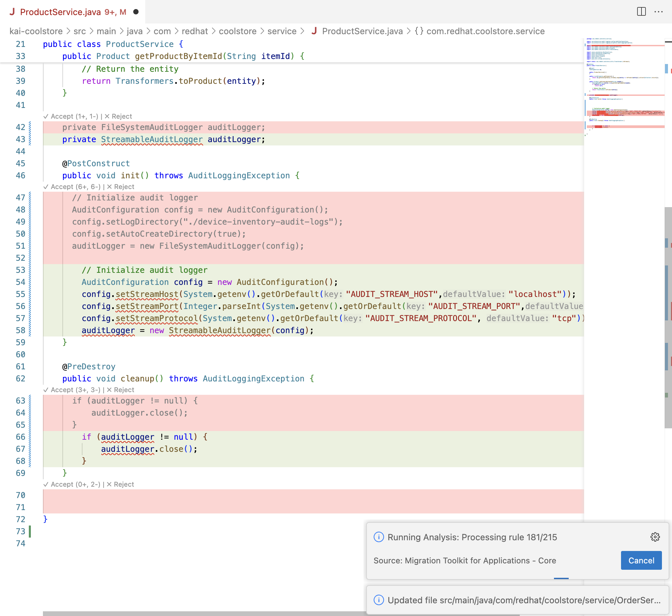Click the Updated file notification info icon
The width and height of the screenshot is (672, 616).
click(379, 600)
